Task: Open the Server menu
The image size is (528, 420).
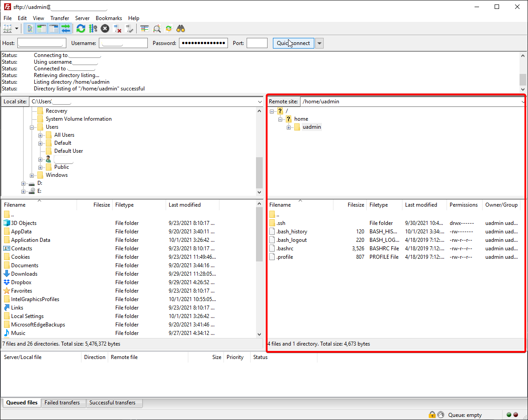Action: point(82,18)
